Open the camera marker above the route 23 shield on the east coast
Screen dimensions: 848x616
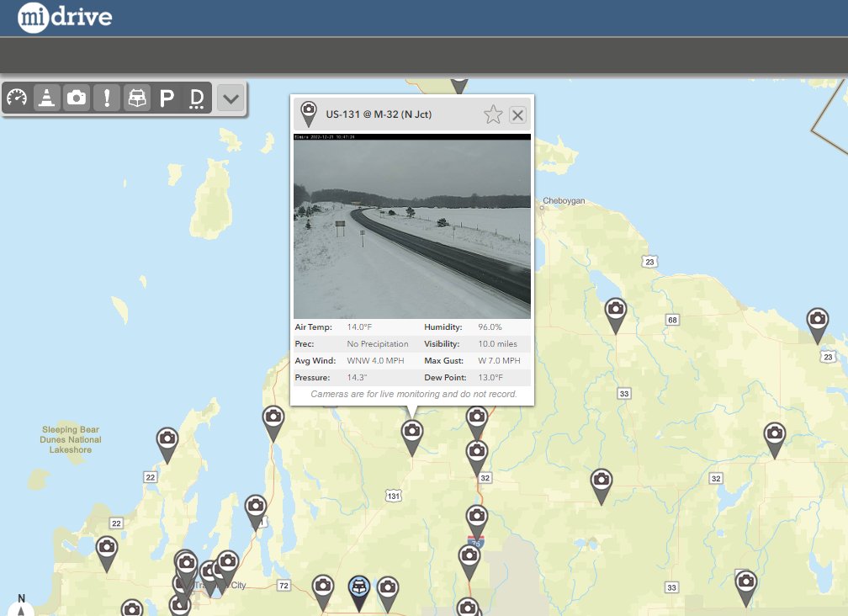click(818, 326)
